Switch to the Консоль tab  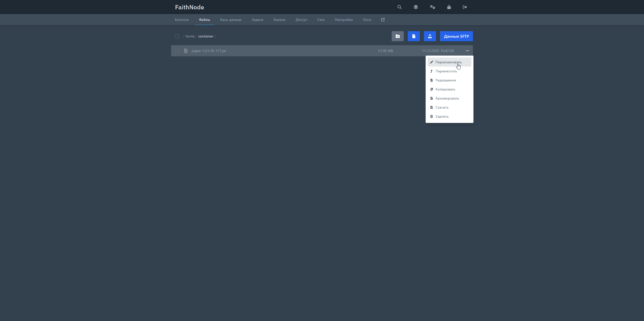[182, 20]
